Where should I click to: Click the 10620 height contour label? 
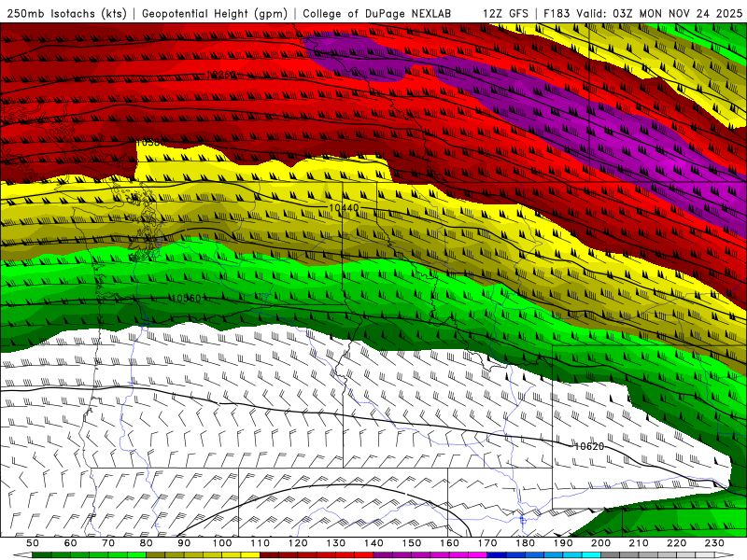[589, 446]
